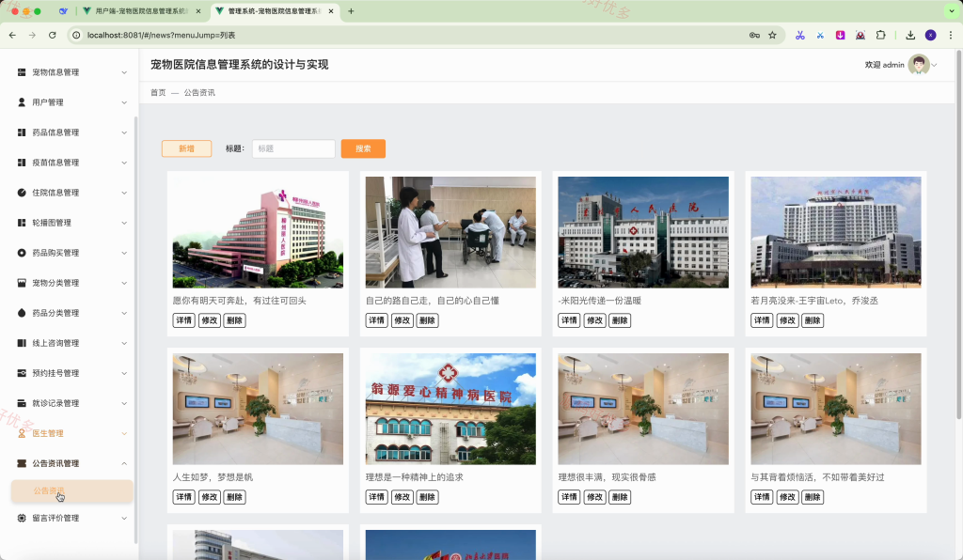
Task: Click the 预约挂号管理 sidebar icon
Action: click(x=22, y=373)
